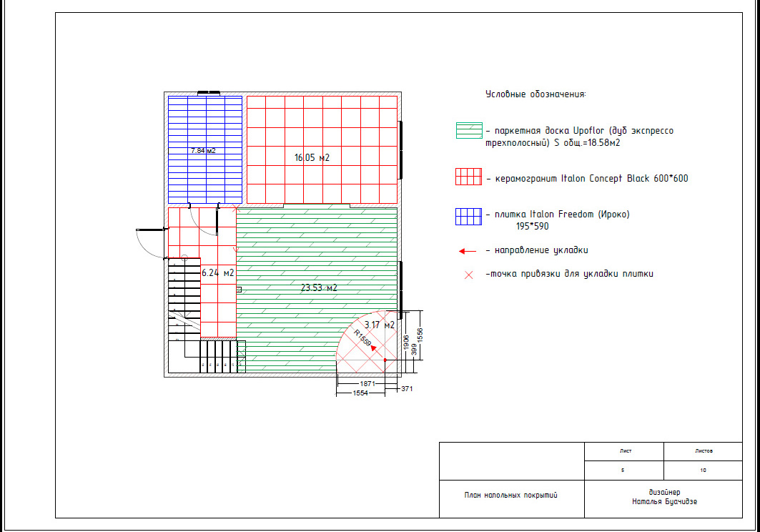This screenshot has height=532, width=760.
Task: Select the 3.17 м2 area label
Action: tap(380, 325)
